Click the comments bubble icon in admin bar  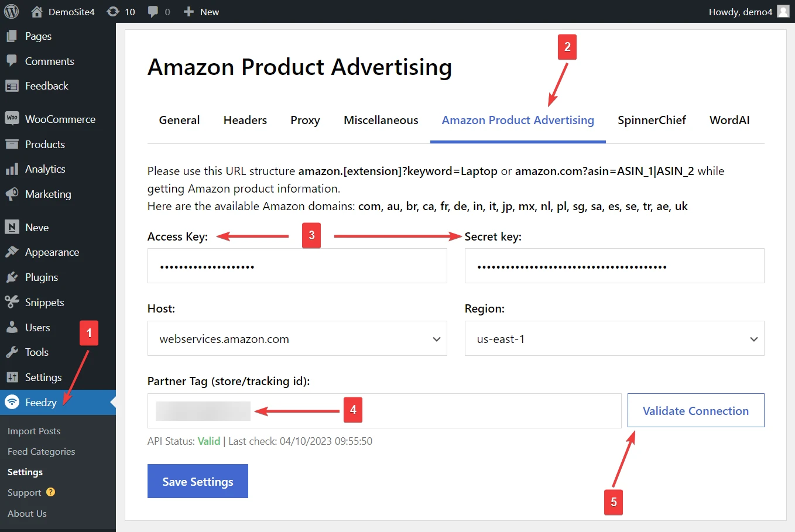click(x=153, y=12)
